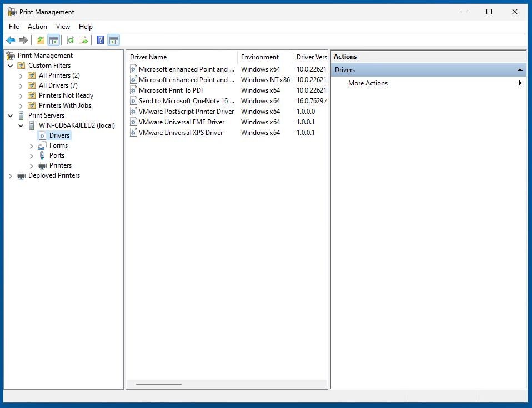Expand the Ports node
532x408 pixels.
tap(32, 155)
